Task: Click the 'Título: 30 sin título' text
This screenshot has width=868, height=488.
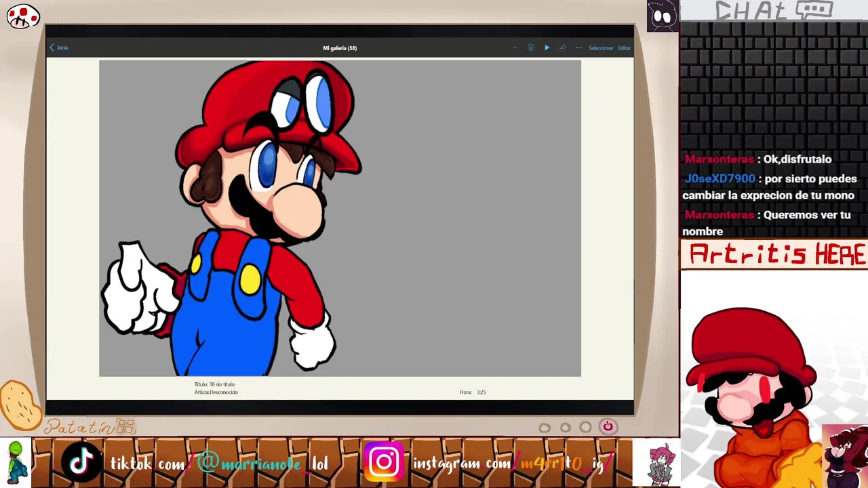Action: (214, 384)
